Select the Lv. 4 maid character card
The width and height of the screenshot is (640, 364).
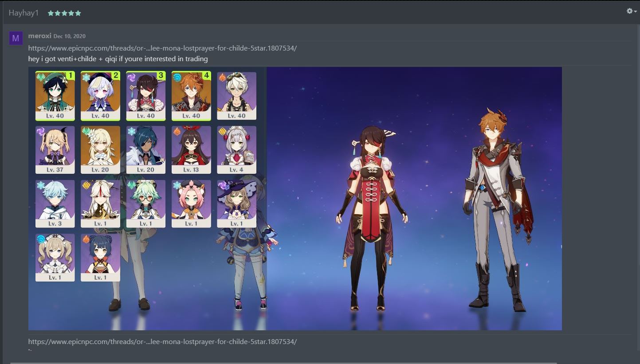pos(236,150)
